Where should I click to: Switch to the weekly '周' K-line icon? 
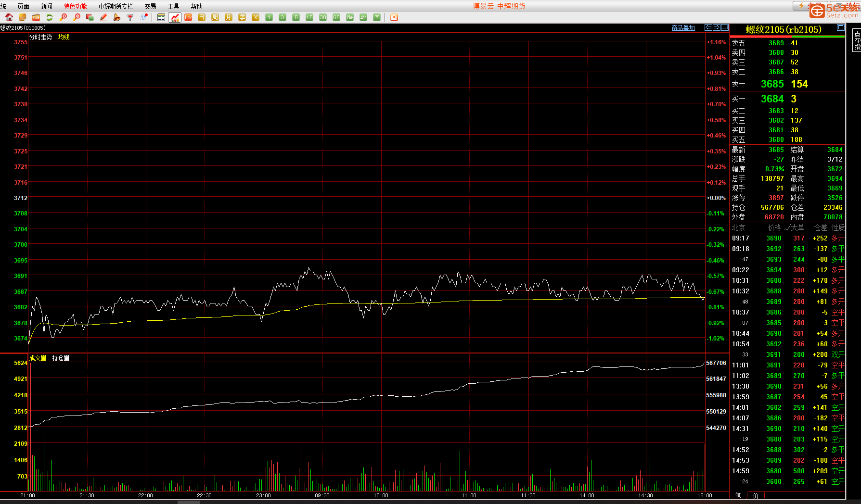click(x=215, y=17)
